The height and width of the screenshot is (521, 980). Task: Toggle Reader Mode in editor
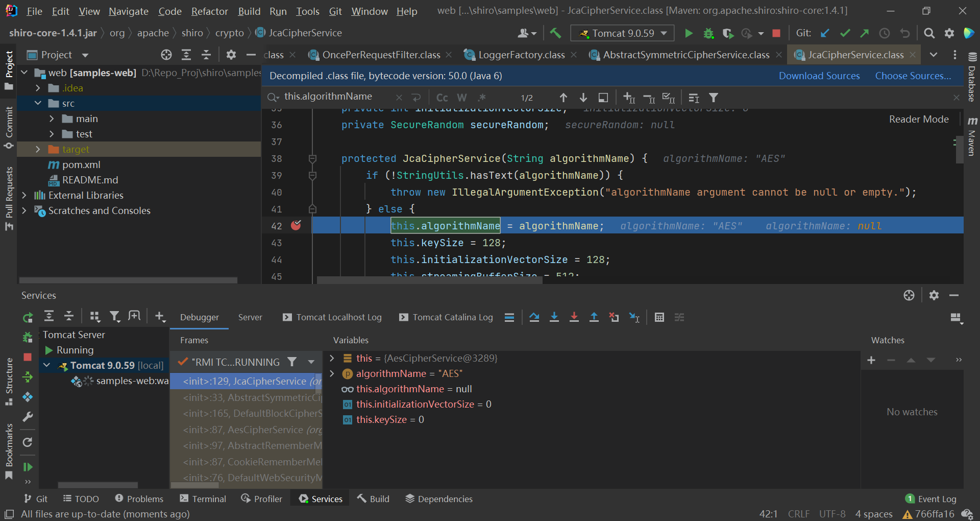coord(919,119)
